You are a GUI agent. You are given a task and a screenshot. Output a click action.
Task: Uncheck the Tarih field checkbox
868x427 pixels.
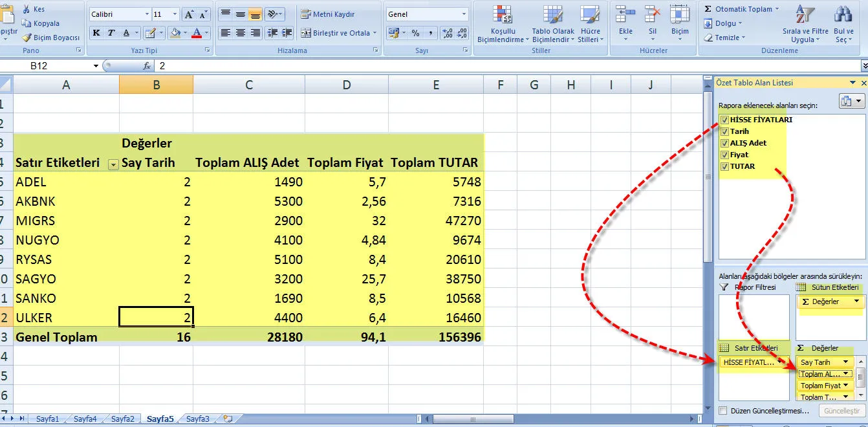(x=724, y=131)
